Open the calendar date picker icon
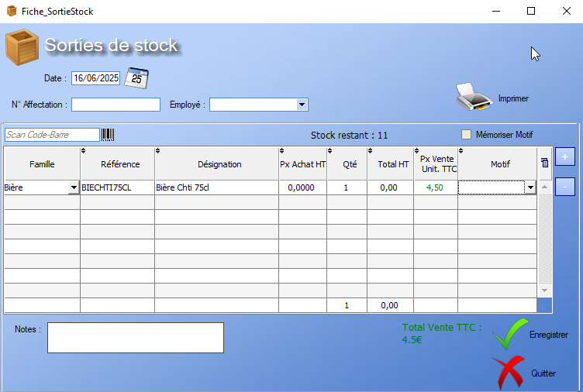 pos(137,77)
